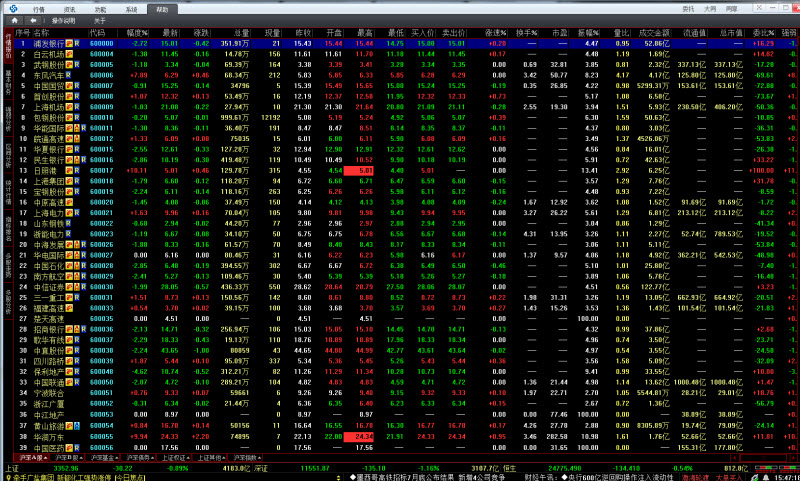Click the R icon beside 中国联通
Image resolution: width=800 pixels, height=481 pixels.
point(77,383)
